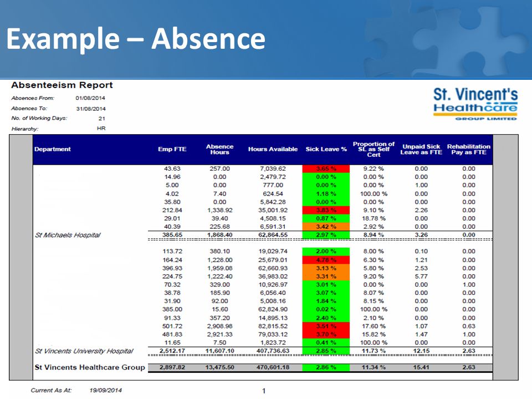Select the absence hours value 92.00
The height and width of the screenshot is (399, 532).
pos(219,301)
